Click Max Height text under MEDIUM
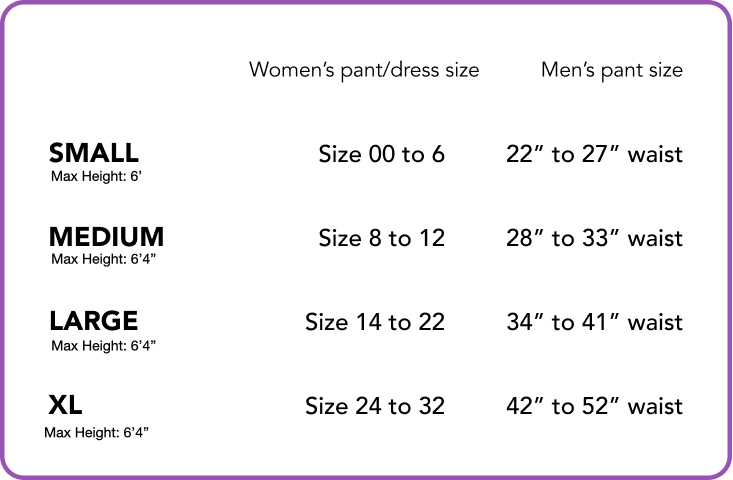Screen dimensions: 733x480 [x=104, y=260]
